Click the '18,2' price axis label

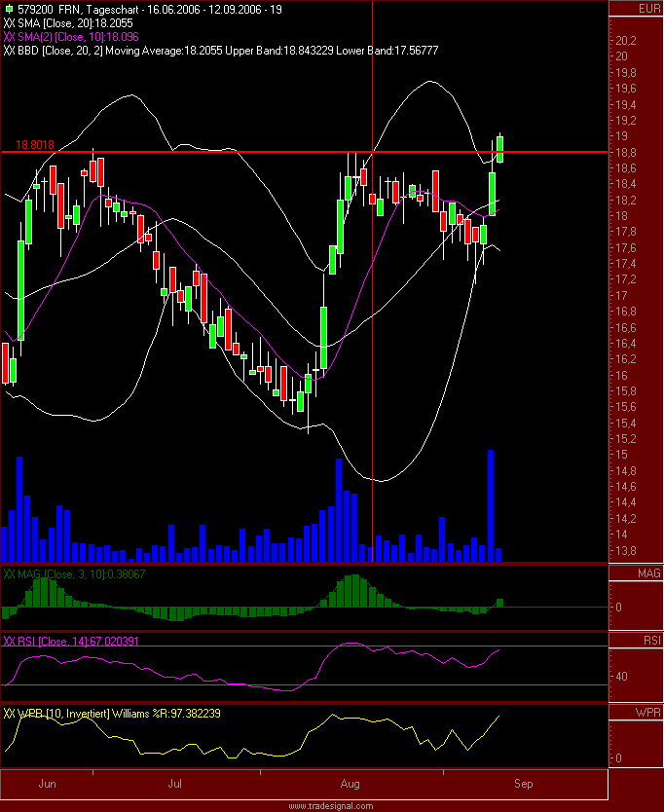pos(626,201)
